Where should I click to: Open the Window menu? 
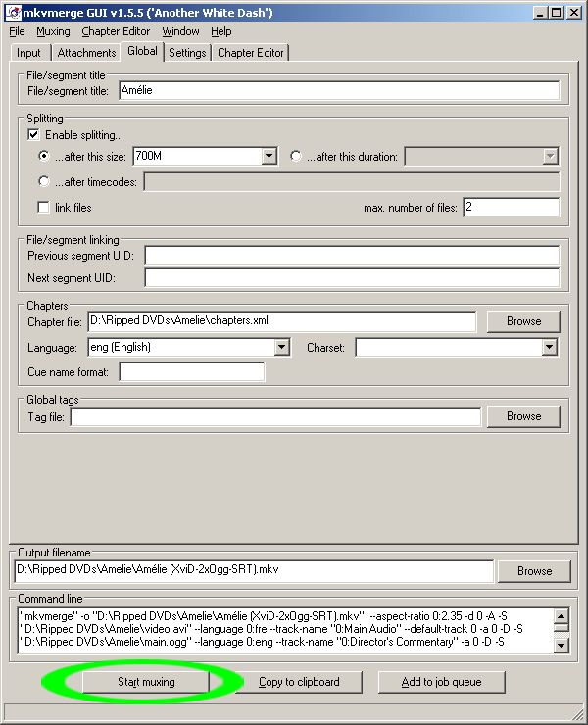180,31
